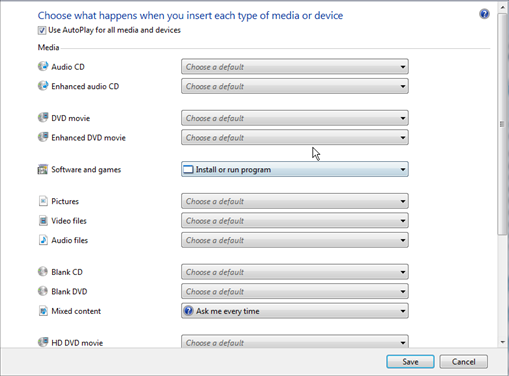The width and height of the screenshot is (509, 376).
Task: Click the Cancel button
Action: [463, 362]
